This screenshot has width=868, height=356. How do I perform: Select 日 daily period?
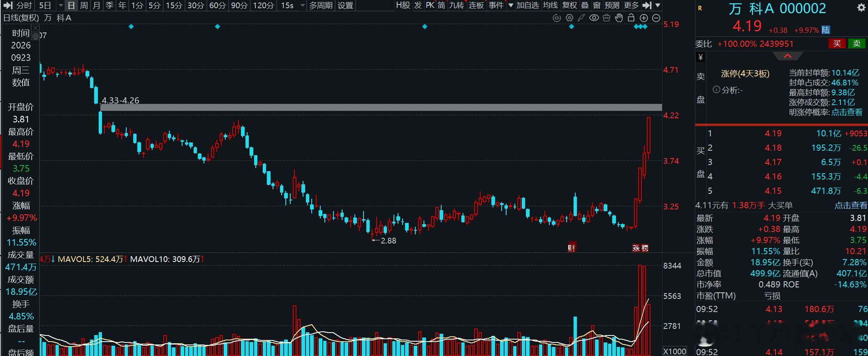click(71, 5)
